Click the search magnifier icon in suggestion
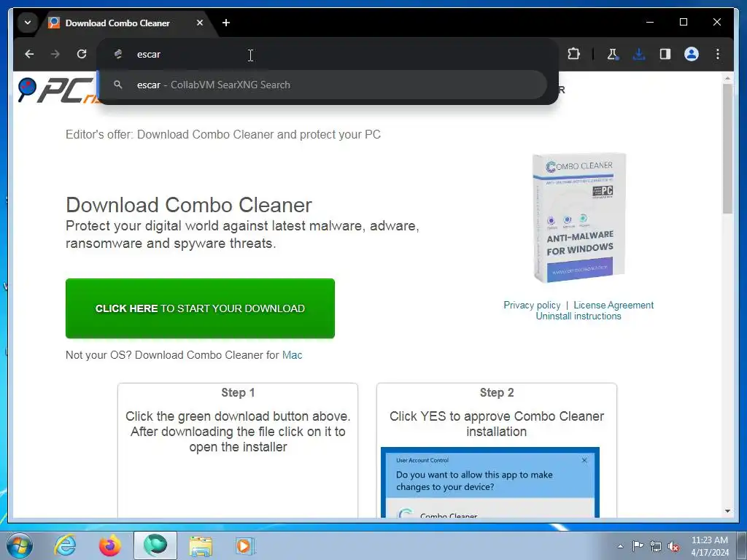The image size is (747, 560). coord(117,85)
